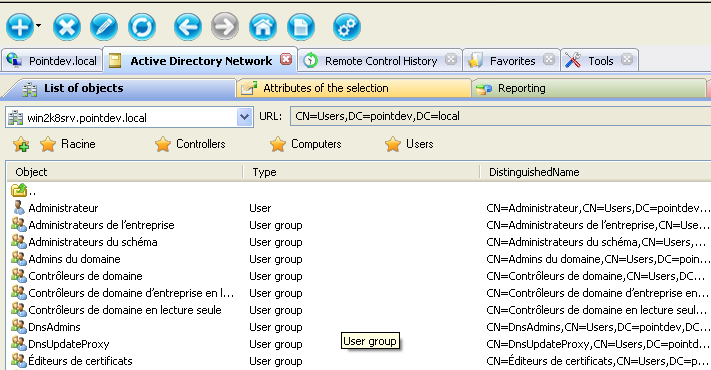Select Contrôleurs de domaine en lecture seule row

pos(359,310)
